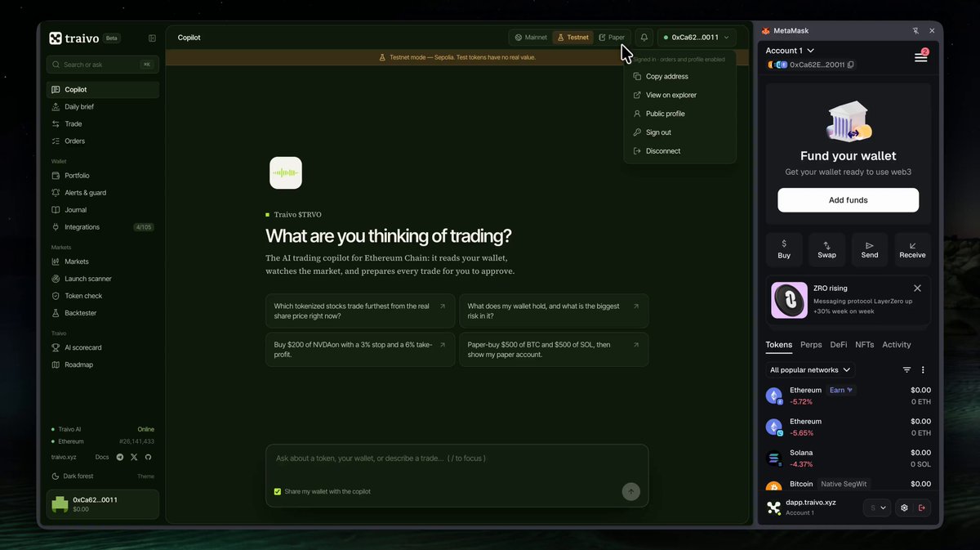Image resolution: width=980 pixels, height=550 pixels.
Task: Click the Add funds button
Action: click(x=848, y=200)
